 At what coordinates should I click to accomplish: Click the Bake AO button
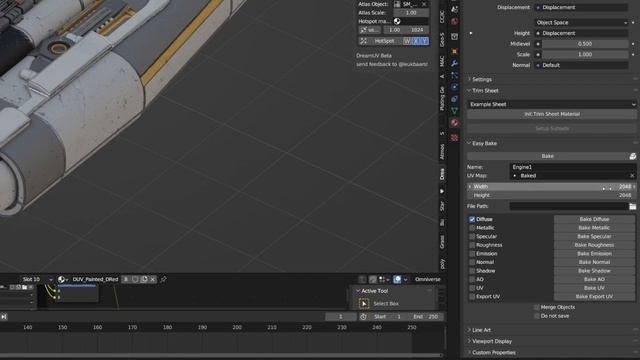click(594, 280)
